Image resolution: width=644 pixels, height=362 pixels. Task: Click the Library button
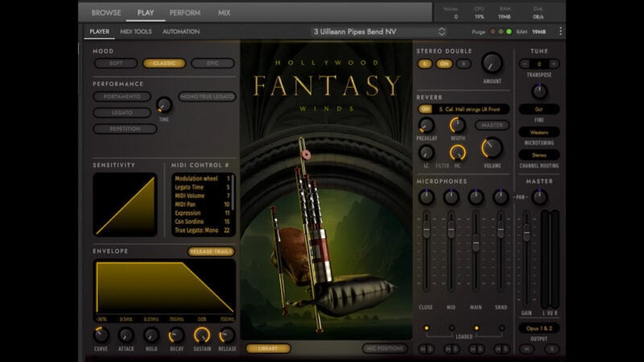tap(268, 348)
